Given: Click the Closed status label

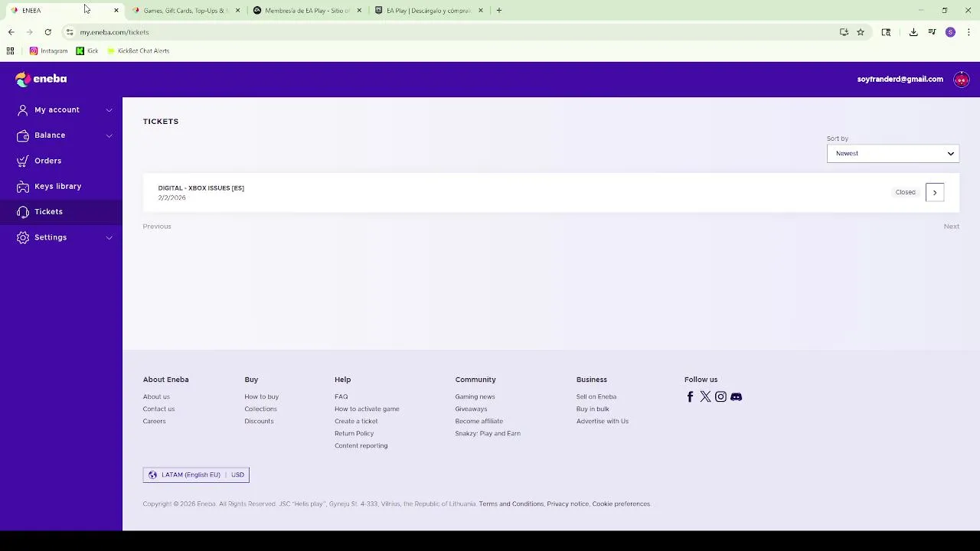Looking at the screenshot, I should click(905, 192).
